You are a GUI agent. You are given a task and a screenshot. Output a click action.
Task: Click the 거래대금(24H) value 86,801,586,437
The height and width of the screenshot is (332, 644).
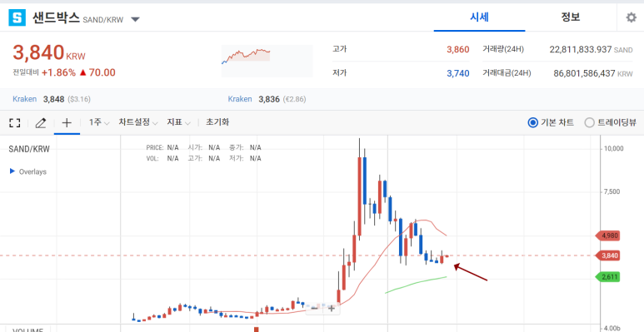585,73
